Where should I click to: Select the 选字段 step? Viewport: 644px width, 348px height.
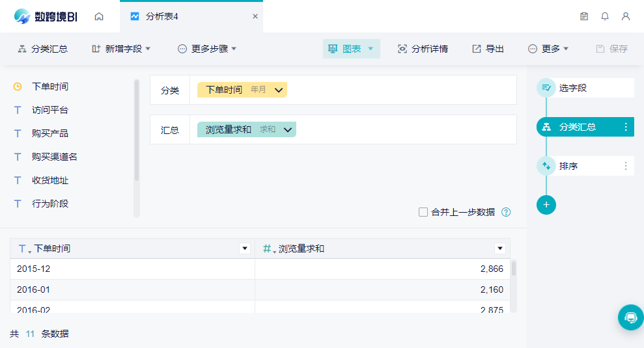coord(585,88)
